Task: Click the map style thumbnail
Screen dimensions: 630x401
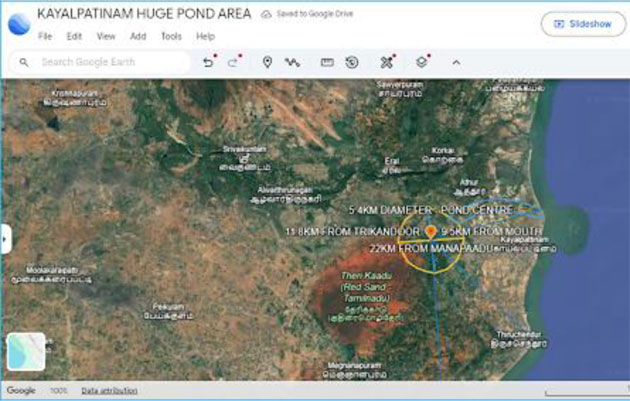Action: [26, 352]
